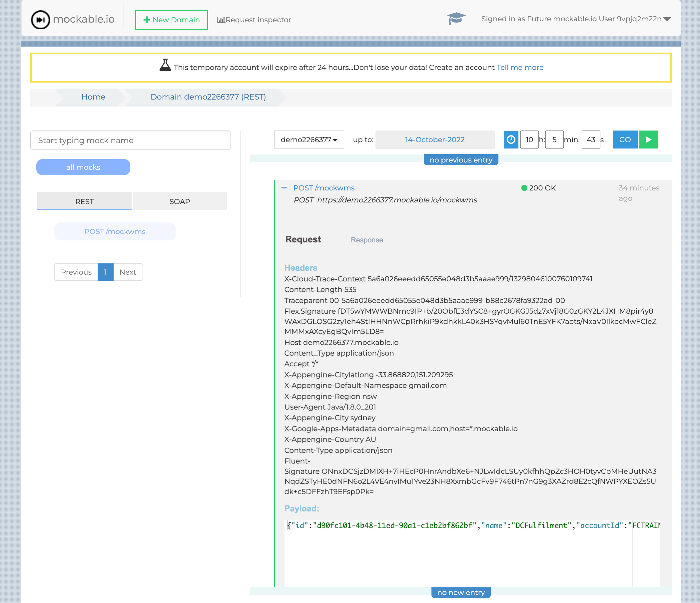The width and height of the screenshot is (700, 603).
Task: Open Request inspector from top bar
Action: [254, 20]
